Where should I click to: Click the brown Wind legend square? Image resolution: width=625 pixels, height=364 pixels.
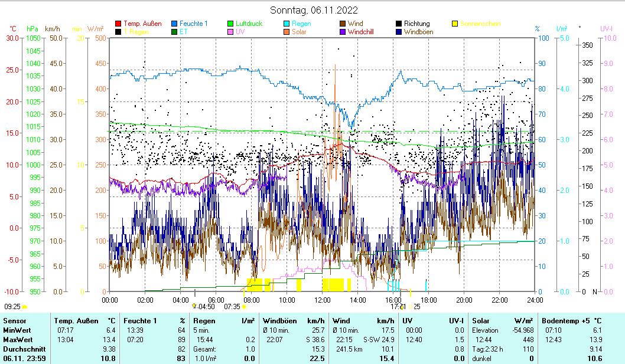(343, 24)
